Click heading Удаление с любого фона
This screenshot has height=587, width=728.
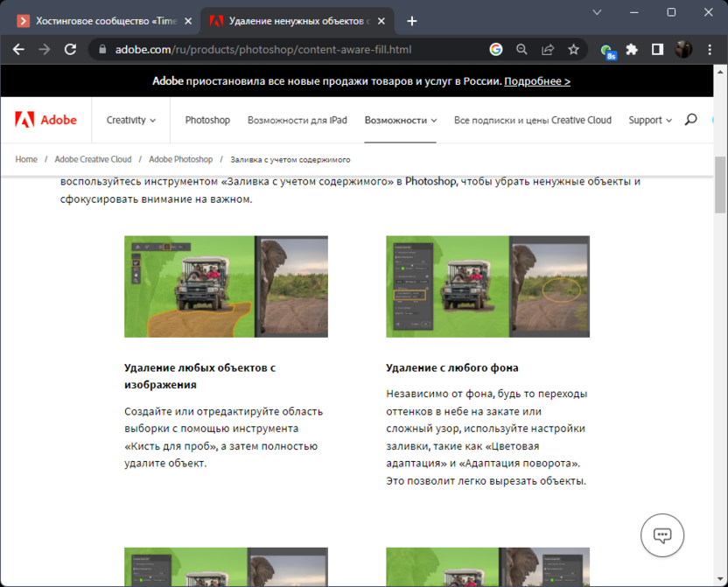coord(452,367)
